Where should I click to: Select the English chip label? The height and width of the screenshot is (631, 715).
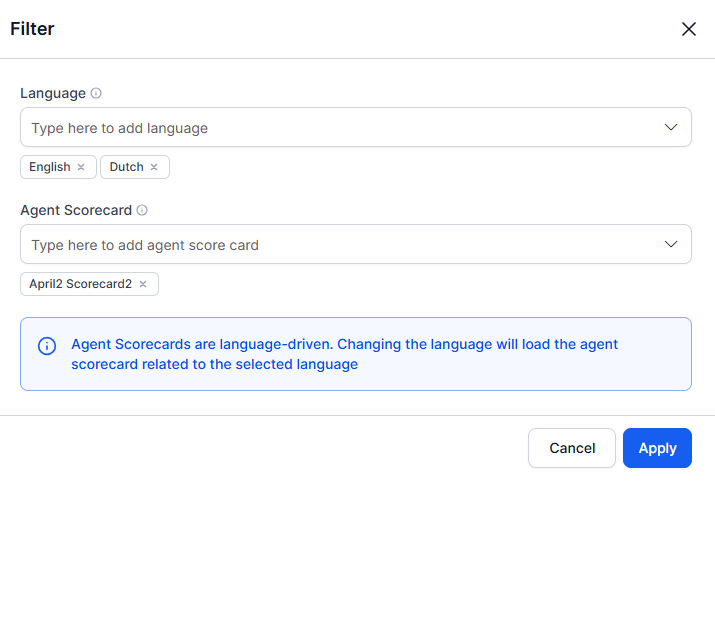tap(49, 167)
